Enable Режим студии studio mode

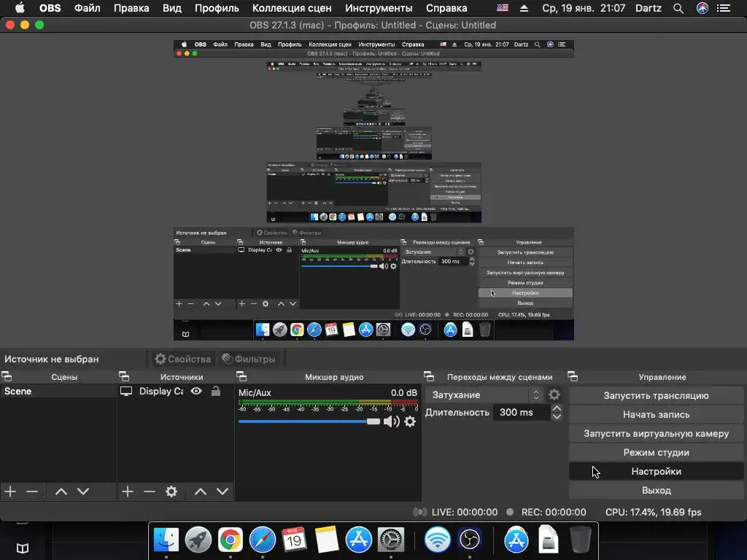tap(656, 452)
